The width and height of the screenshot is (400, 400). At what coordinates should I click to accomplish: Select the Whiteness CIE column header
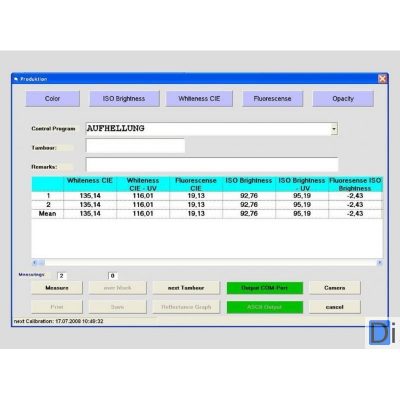coord(90,184)
